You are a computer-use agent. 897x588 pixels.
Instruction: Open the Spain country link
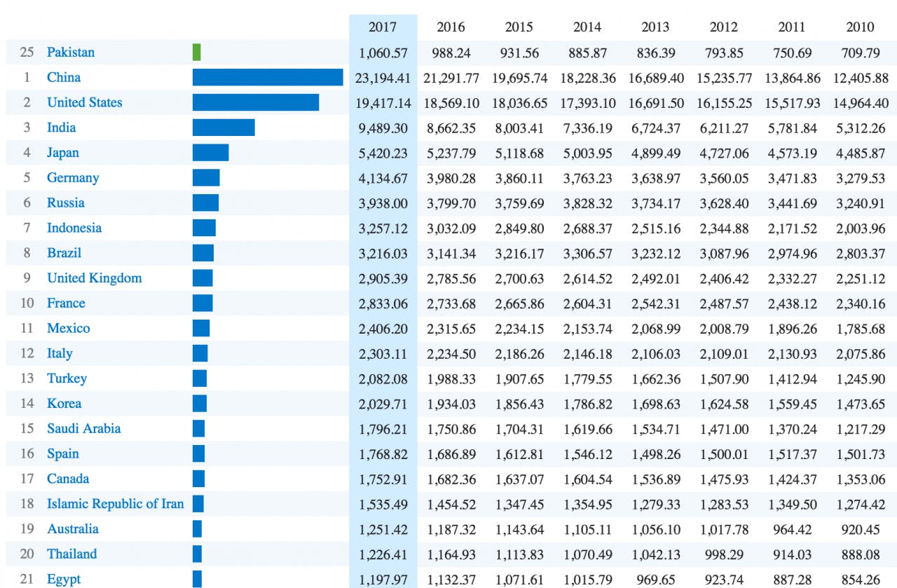tap(63, 453)
